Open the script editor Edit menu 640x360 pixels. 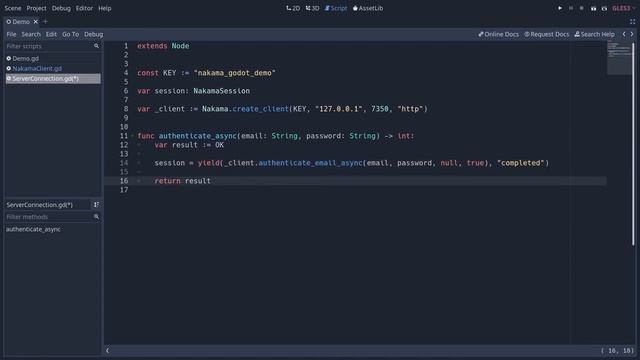(x=51, y=34)
